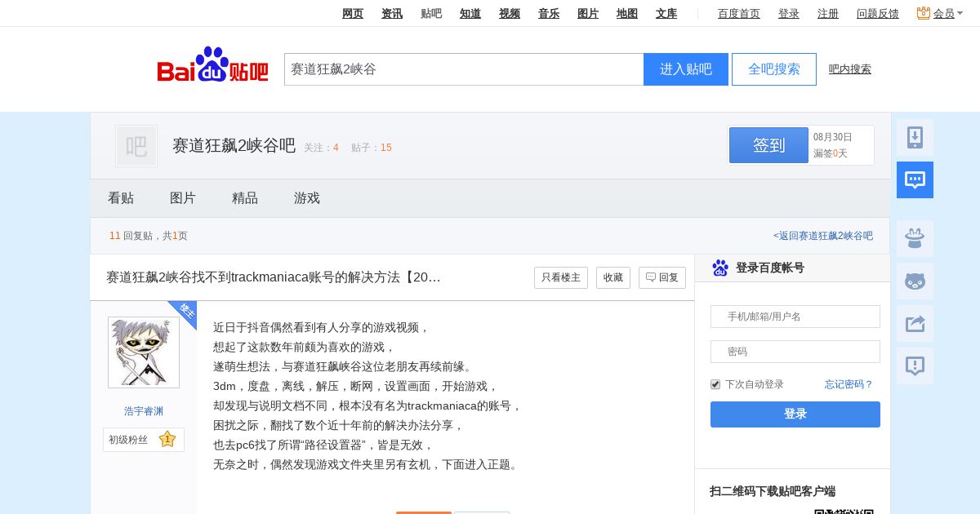Click the 进入贴吧 button
980x514 pixels.
pyautogui.click(x=686, y=69)
